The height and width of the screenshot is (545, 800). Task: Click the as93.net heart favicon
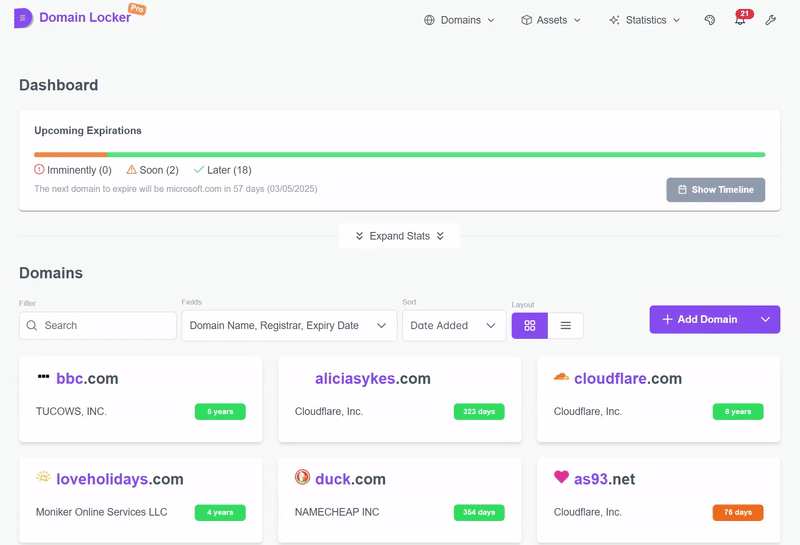pyautogui.click(x=561, y=478)
